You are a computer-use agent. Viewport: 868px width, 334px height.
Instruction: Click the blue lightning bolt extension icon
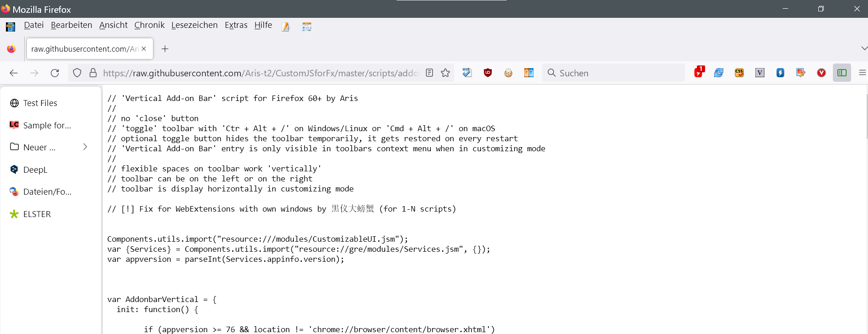coord(780,73)
